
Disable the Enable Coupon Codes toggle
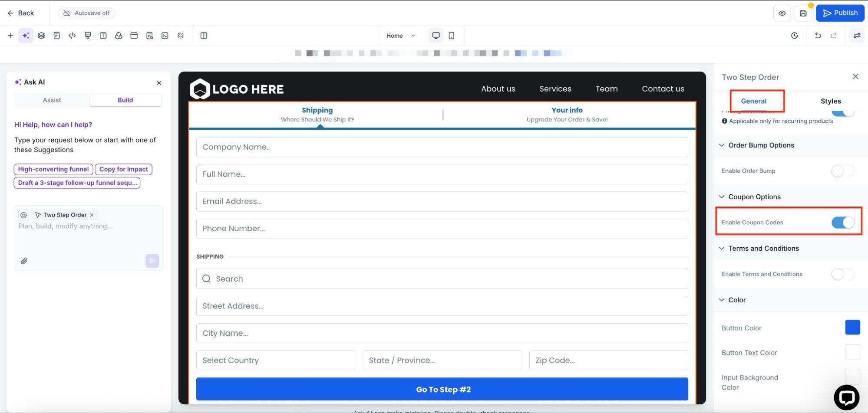[842, 223]
